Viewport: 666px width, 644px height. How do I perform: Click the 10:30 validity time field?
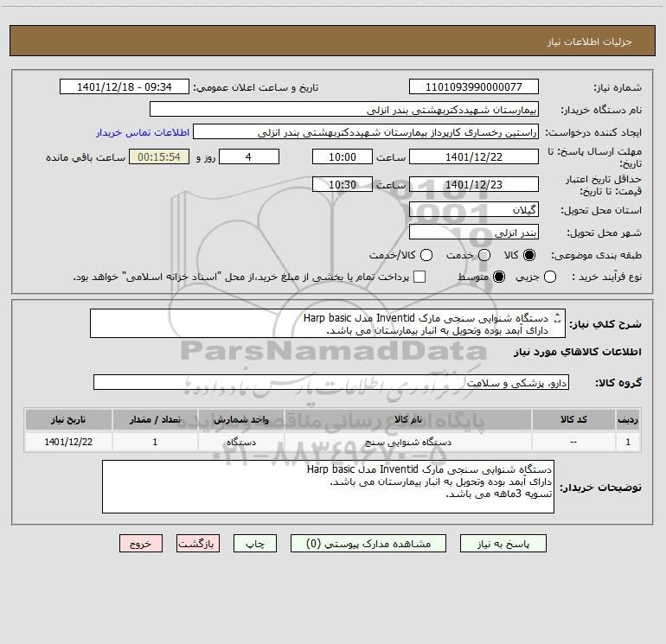pyautogui.click(x=343, y=184)
